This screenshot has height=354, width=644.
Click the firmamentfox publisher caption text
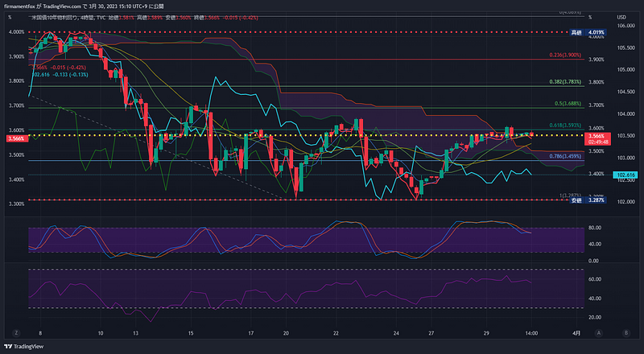point(84,6)
